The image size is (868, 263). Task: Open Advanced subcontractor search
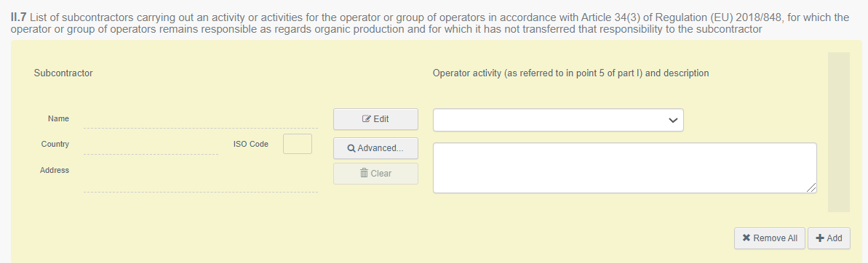pos(375,148)
